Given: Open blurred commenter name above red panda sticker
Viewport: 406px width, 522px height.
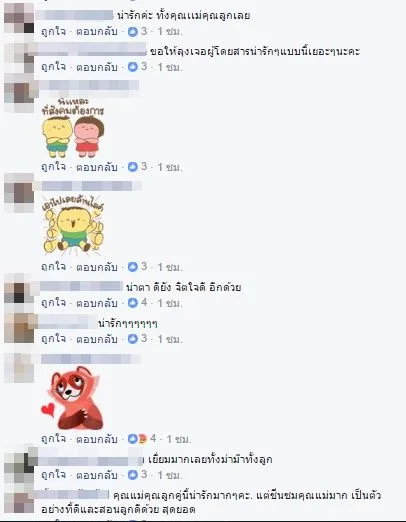Looking at the screenshot, I should coord(91,359).
